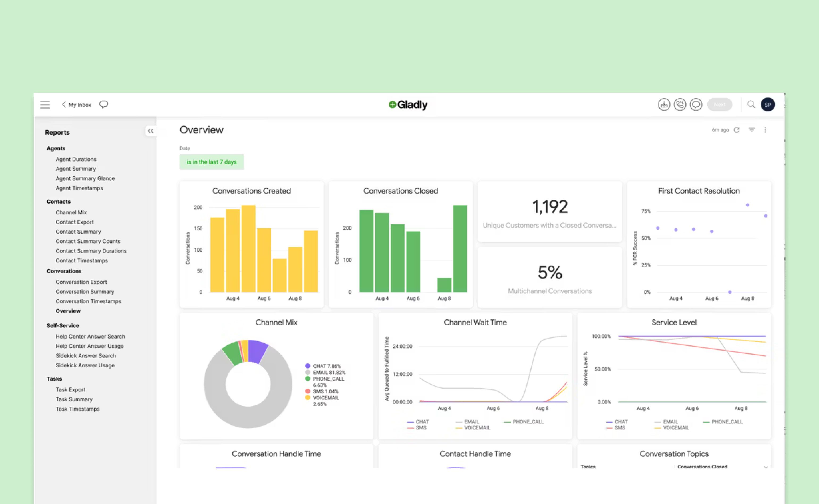Expand the Conversations Closed column sort arrow

click(x=766, y=467)
